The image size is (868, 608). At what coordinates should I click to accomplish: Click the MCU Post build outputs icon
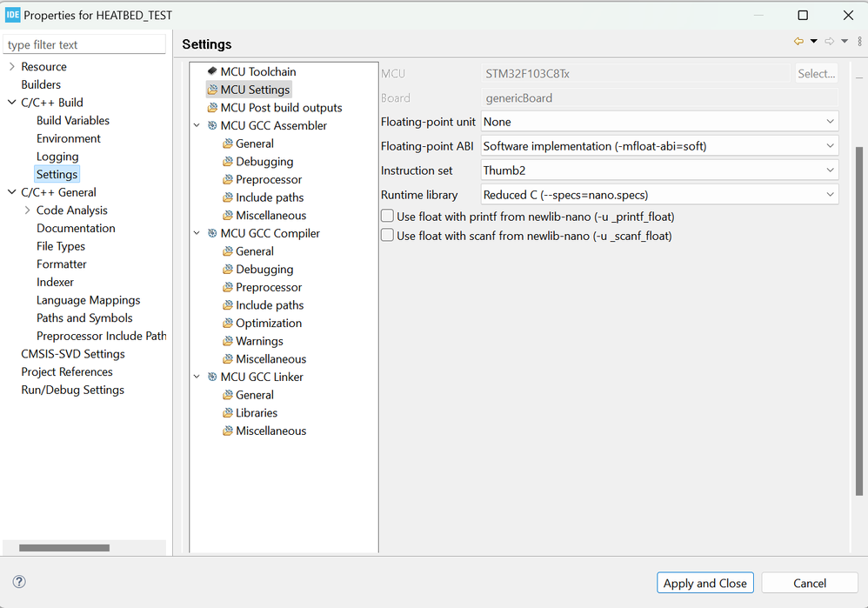(212, 108)
